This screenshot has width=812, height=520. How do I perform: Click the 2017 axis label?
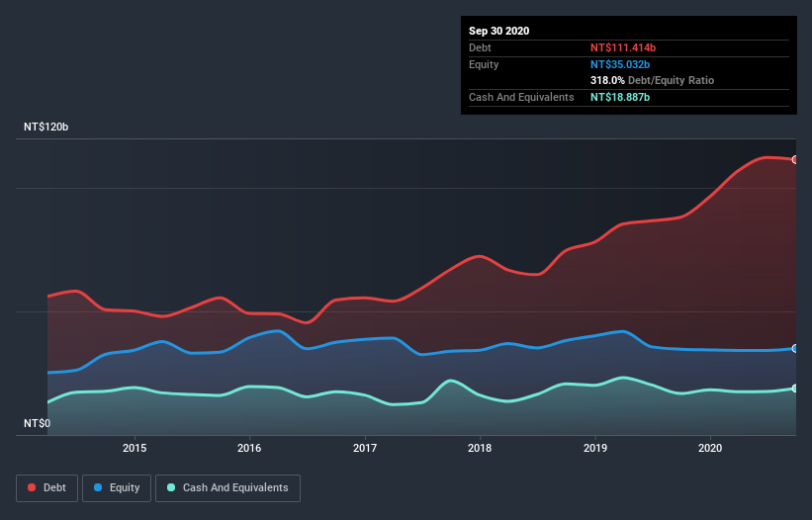pos(365,448)
